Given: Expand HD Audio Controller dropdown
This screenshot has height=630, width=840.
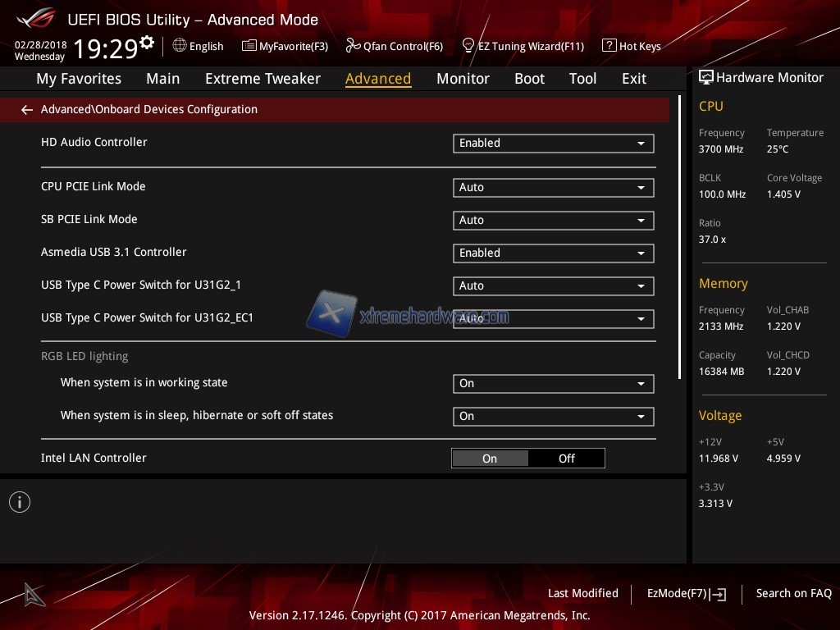Looking at the screenshot, I should pyautogui.click(x=553, y=144).
